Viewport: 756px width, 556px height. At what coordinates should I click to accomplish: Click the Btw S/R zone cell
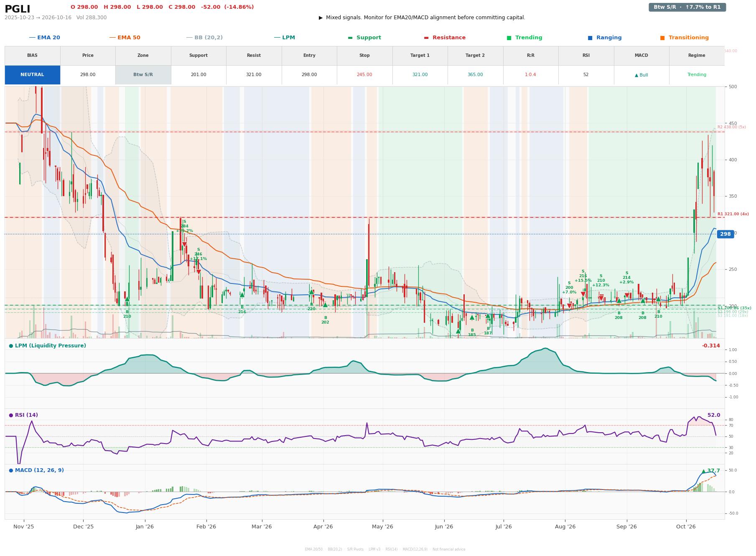pos(143,75)
